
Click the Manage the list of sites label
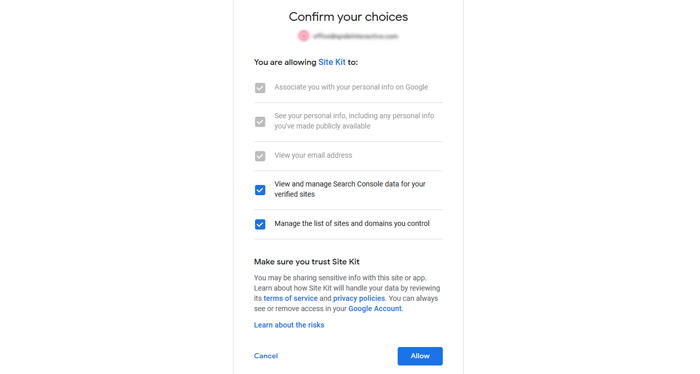click(352, 224)
